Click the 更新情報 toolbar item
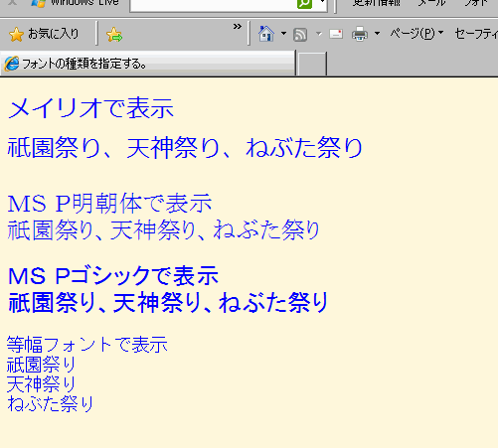The width and height of the screenshot is (498, 448). pyautogui.click(x=377, y=3)
